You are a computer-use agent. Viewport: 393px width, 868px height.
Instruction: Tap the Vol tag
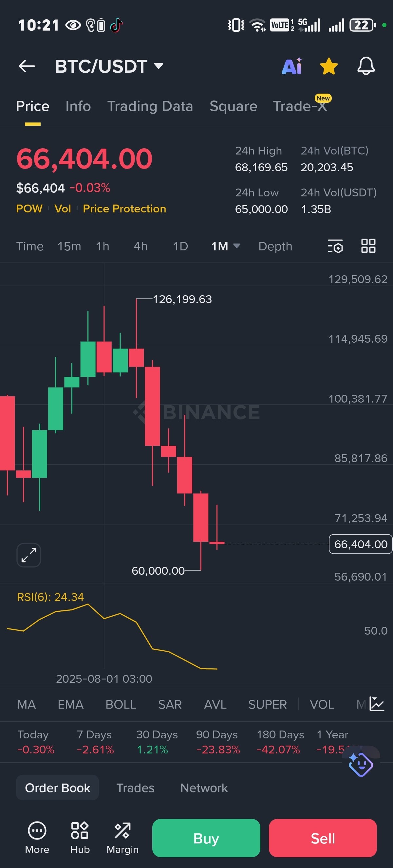63,208
